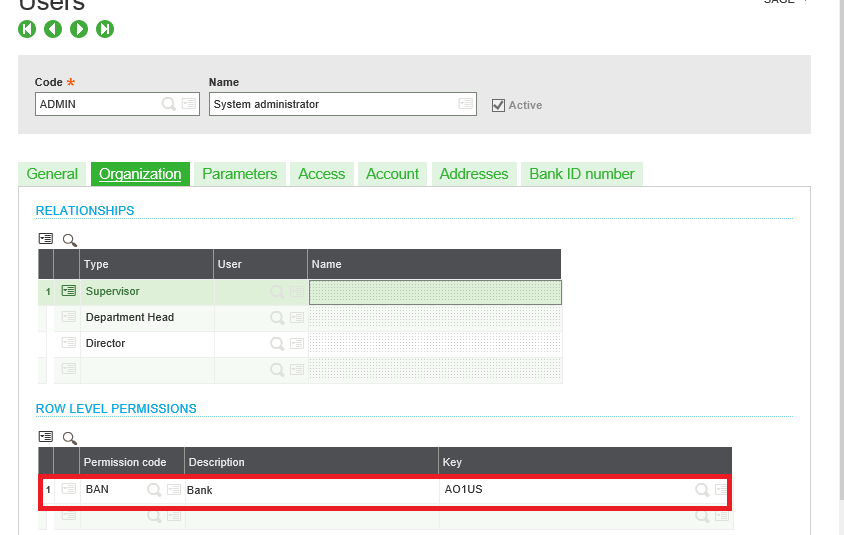The image size is (844, 535).
Task: Click the Bank description cell
Action: (x=312, y=490)
